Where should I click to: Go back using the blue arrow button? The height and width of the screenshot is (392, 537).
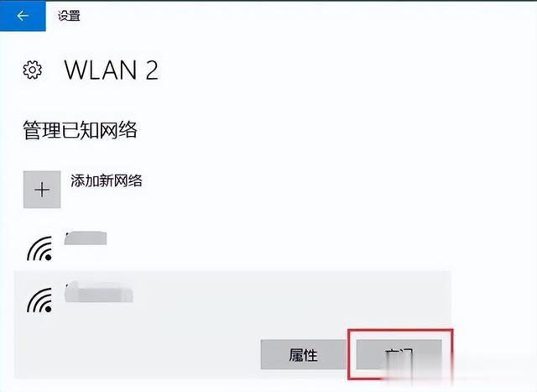click(23, 16)
